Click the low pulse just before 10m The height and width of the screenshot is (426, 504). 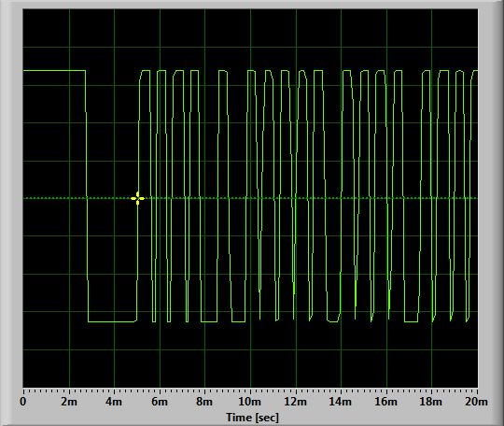(x=239, y=321)
